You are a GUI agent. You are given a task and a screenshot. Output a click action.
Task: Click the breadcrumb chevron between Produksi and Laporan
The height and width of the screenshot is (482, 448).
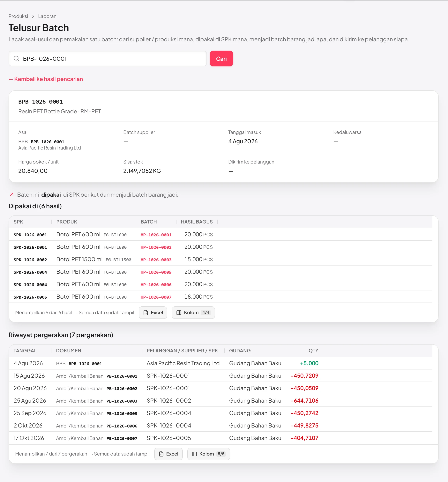pos(33,16)
